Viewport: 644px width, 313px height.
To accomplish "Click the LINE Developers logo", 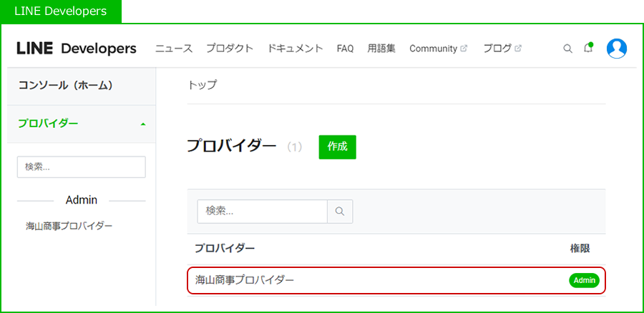I will coord(77,49).
